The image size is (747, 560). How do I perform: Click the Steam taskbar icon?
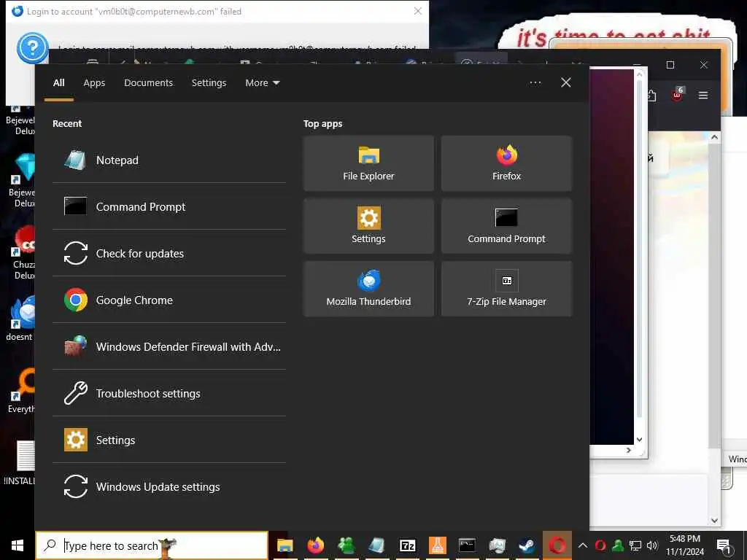pyautogui.click(x=527, y=545)
